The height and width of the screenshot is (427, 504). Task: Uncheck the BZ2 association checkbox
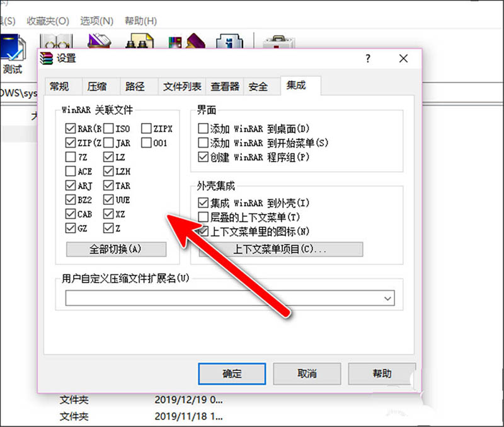(x=71, y=200)
